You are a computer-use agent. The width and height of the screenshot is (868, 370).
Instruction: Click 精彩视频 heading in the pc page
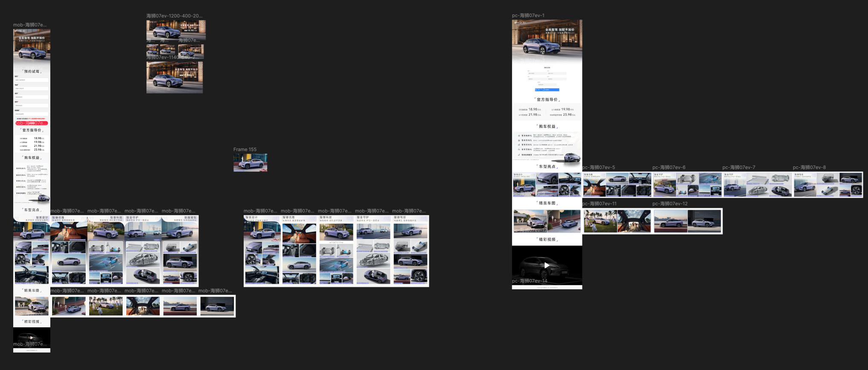tap(547, 239)
